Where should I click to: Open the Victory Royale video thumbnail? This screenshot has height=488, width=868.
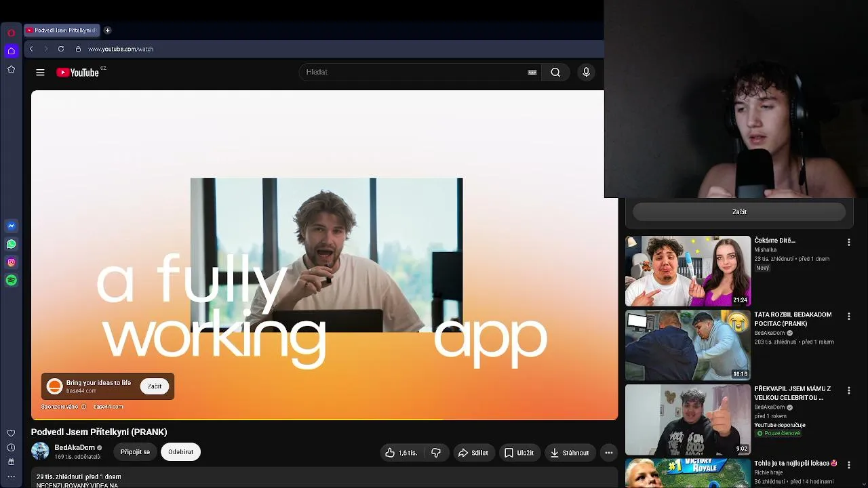(x=688, y=473)
